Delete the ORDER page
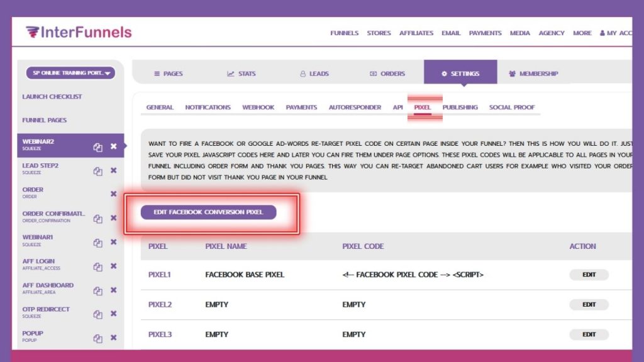644x362 pixels. [x=114, y=194]
